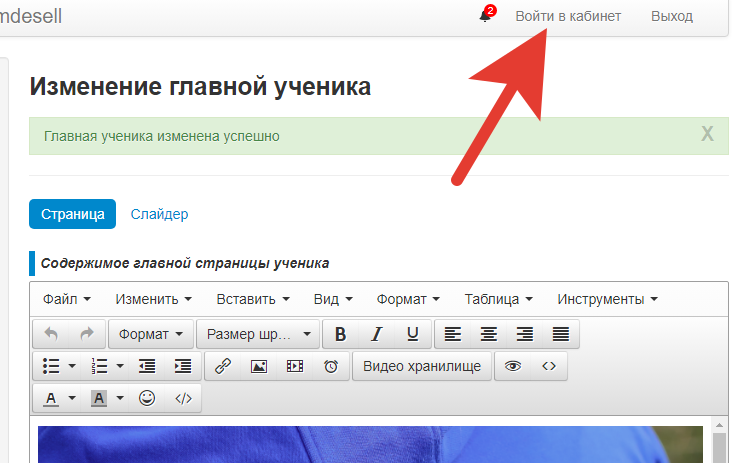744x463 pixels.
Task: Click the Войти в кабинет link
Action: pos(568,17)
